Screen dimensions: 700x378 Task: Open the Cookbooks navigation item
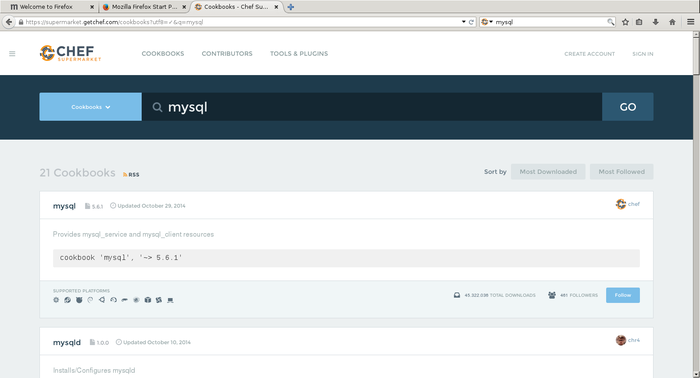tap(163, 54)
